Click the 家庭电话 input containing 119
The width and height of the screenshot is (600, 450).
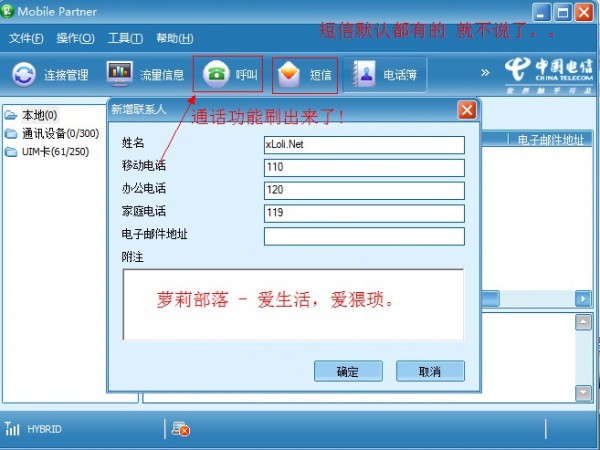click(364, 213)
